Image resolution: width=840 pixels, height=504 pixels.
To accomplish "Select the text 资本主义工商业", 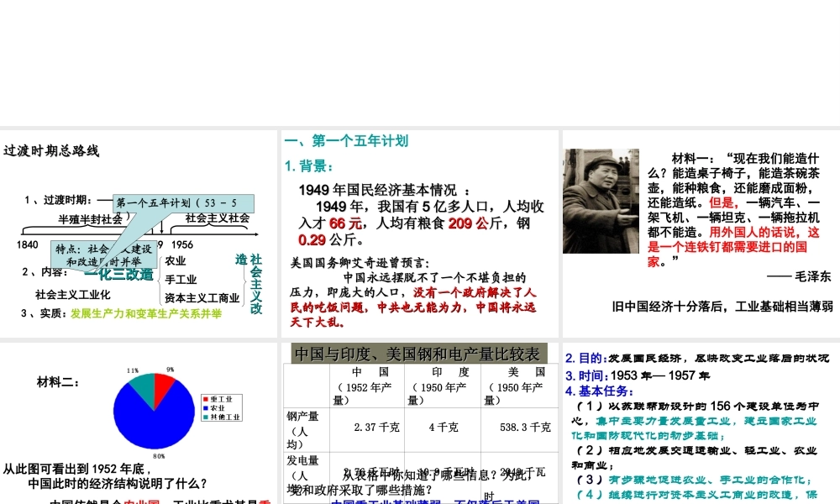I will pos(202,298).
